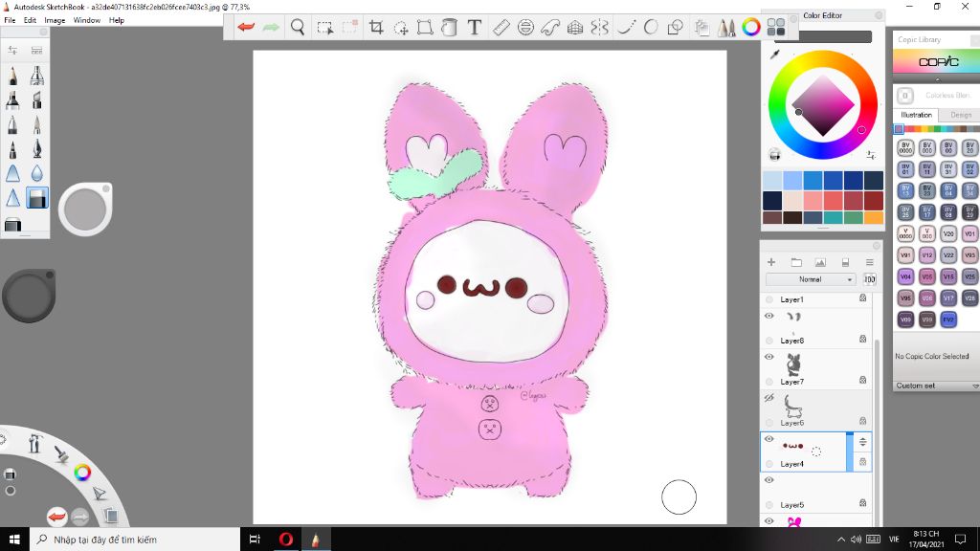The width and height of the screenshot is (980, 551).
Task: Pick the water drop Blur brush
Action: (37, 173)
